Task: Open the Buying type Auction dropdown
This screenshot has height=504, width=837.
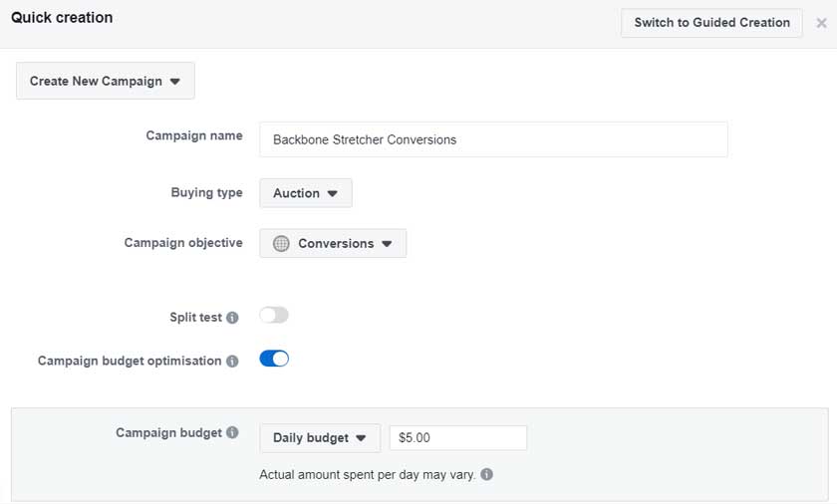Action: tap(306, 193)
